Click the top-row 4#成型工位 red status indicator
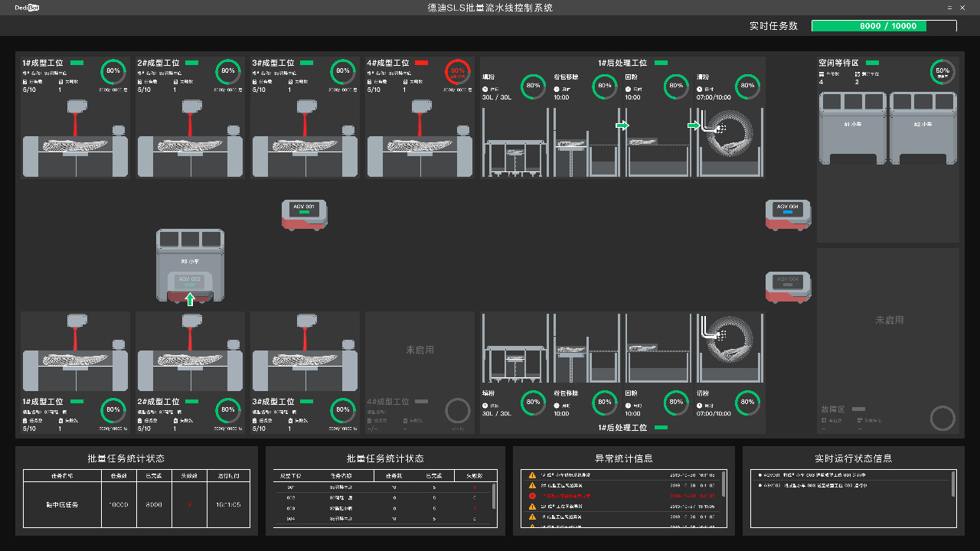The height and width of the screenshot is (551, 980). pyautogui.click(x=421, y=63)
